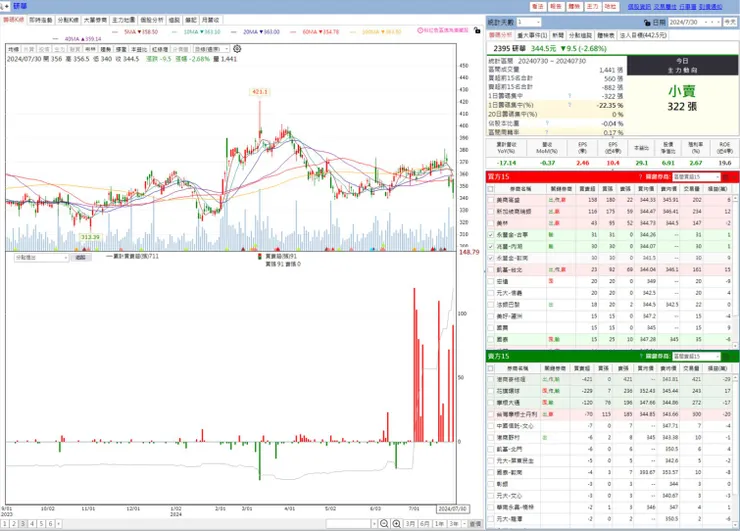
Task: Open help question mark in 買方15 header
Action: pyautogui.click(x=640, y=177)
